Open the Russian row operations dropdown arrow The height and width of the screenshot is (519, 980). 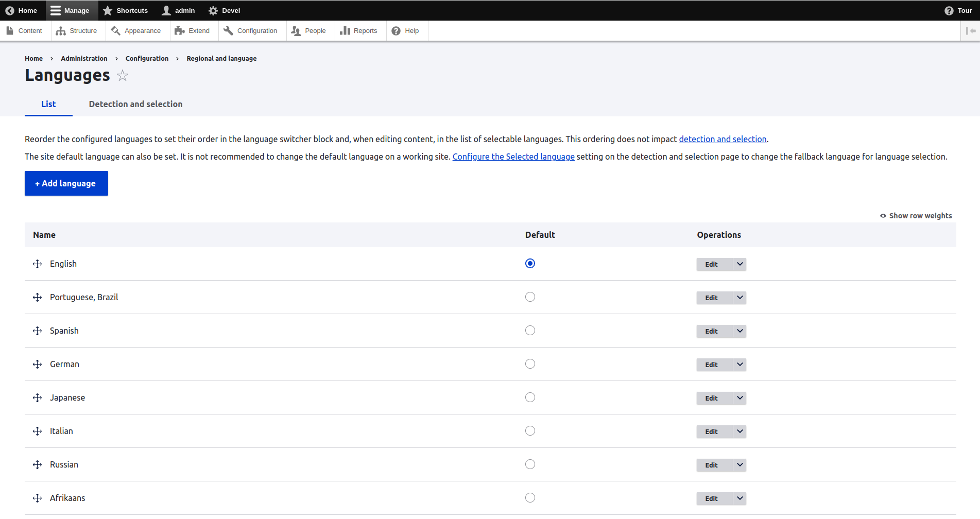[x=740, y=465]
